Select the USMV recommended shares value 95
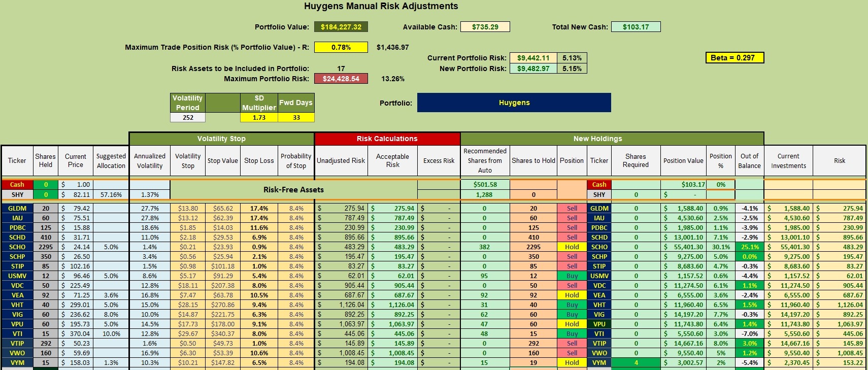Viewport: 868px width, 370px height. tap(484, 276)
